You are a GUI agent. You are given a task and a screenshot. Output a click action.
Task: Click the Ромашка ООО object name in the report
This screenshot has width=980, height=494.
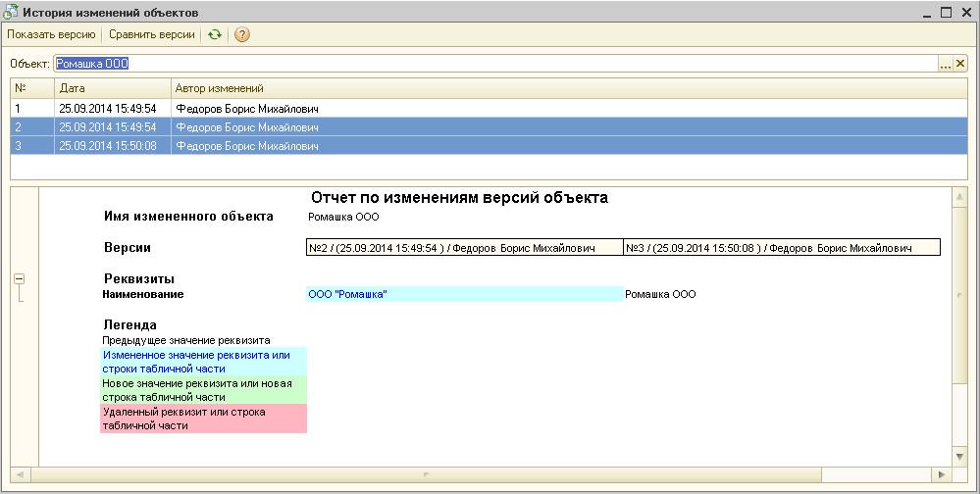[x=343, y=218]
